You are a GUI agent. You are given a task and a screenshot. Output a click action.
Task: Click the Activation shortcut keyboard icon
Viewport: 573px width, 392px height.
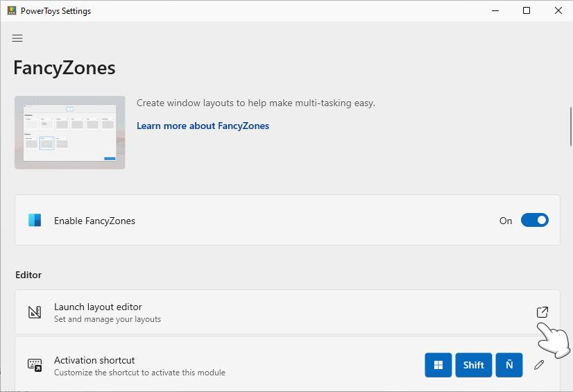point(35,365)
